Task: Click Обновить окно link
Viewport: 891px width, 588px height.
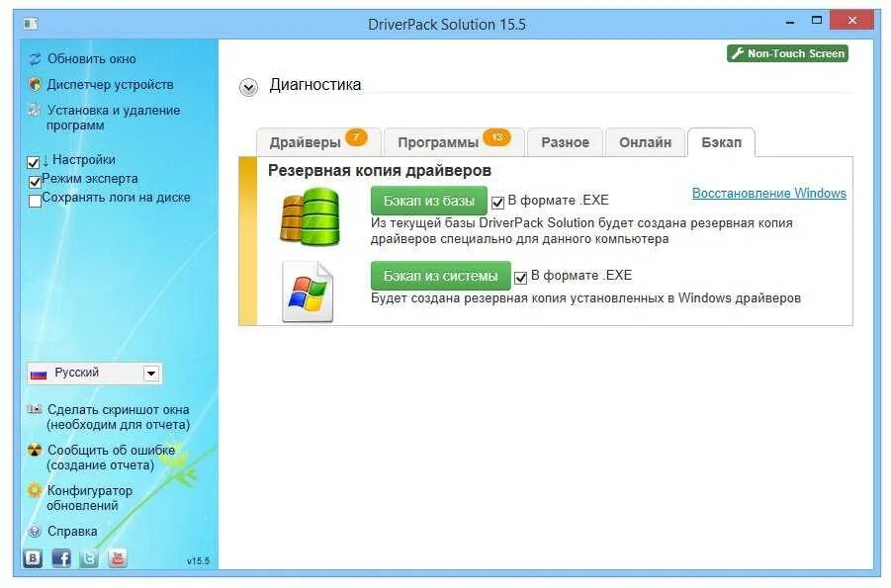Action: coord(92,59)
